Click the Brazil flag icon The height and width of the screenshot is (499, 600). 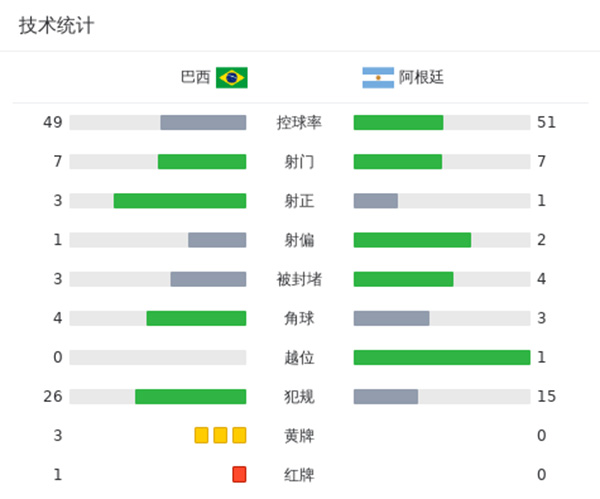232,77
